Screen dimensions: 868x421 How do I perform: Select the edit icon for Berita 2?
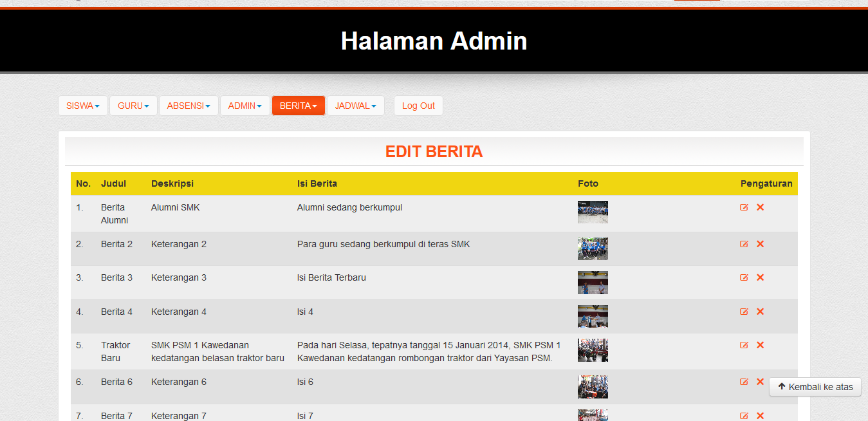coord(744,244)
